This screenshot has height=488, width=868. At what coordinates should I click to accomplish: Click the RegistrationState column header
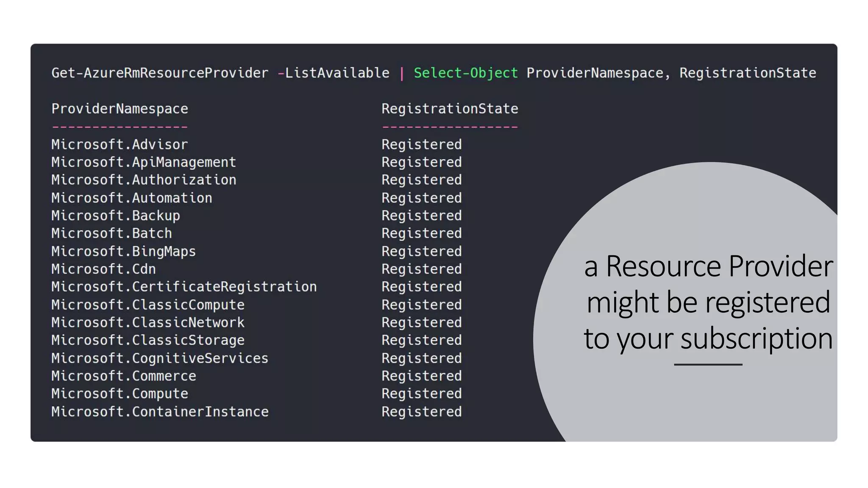pyautogui.click(x=450, y=109)
